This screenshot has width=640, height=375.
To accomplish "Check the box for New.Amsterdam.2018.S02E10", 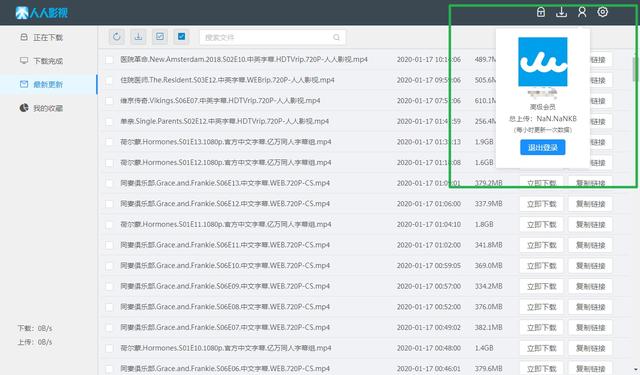I will (x=109, y=60).
